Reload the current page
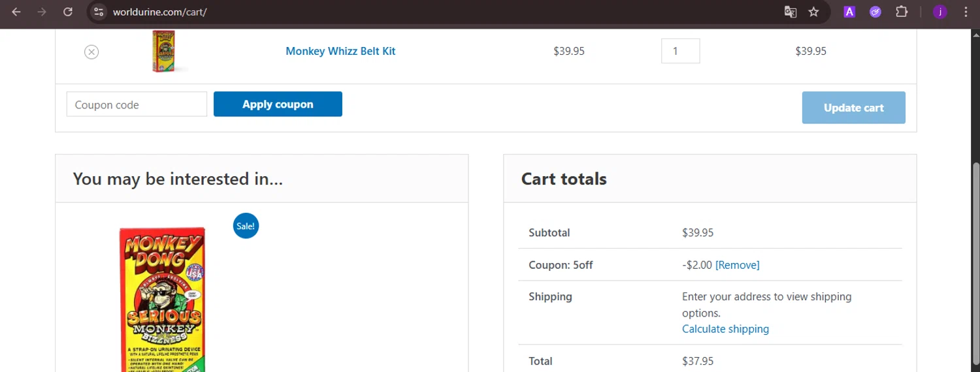980x372 pixels. tap(68, 12)
